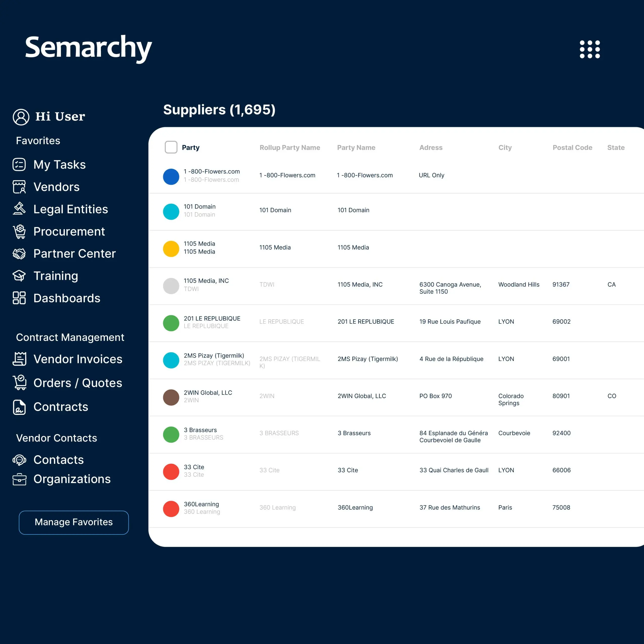Navigate to Organizations
This screenshot has width=644, height=644.
tap(72, 479)
